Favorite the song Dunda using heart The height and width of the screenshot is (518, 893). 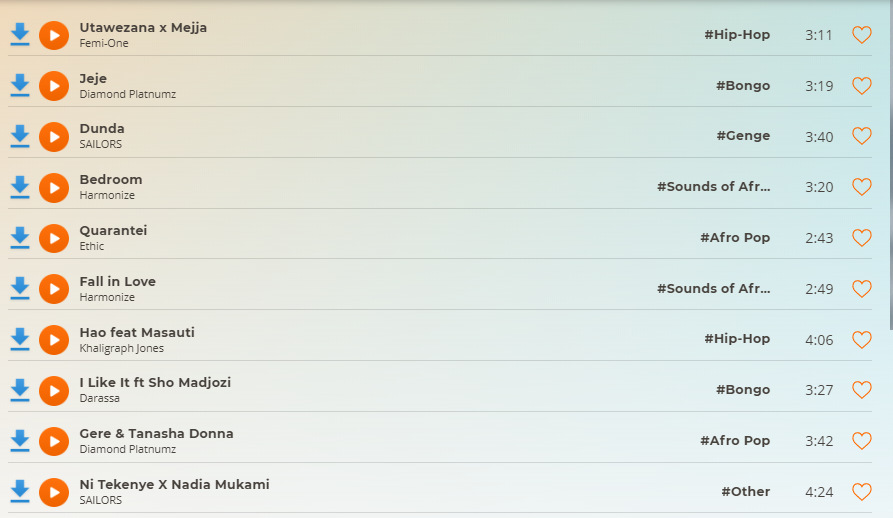pos(861,136)
